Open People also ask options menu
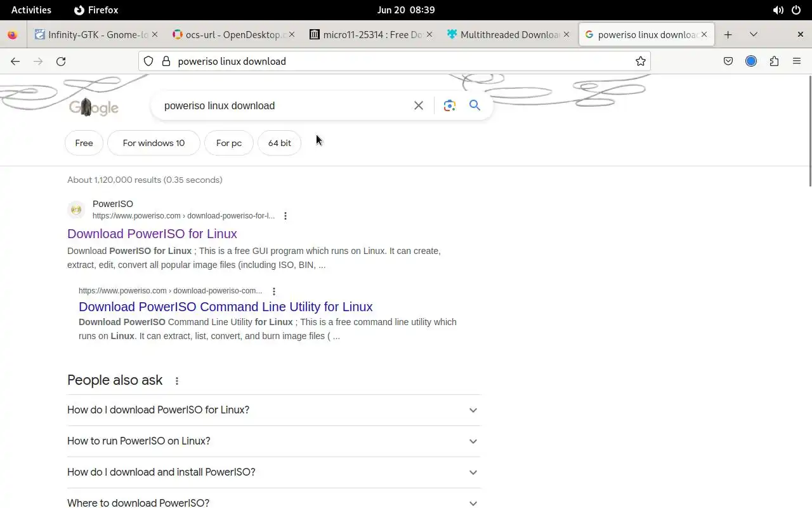812x508 pixels. (177, 381)
